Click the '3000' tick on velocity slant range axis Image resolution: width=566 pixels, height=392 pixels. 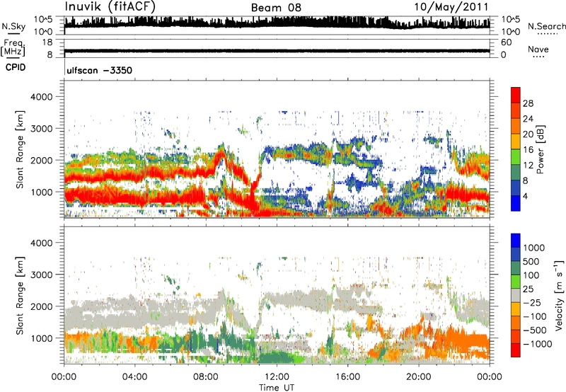[x=41, y=275]
